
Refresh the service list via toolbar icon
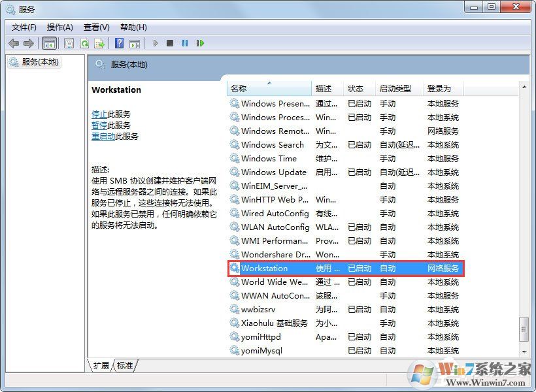[x=85, y=43]
